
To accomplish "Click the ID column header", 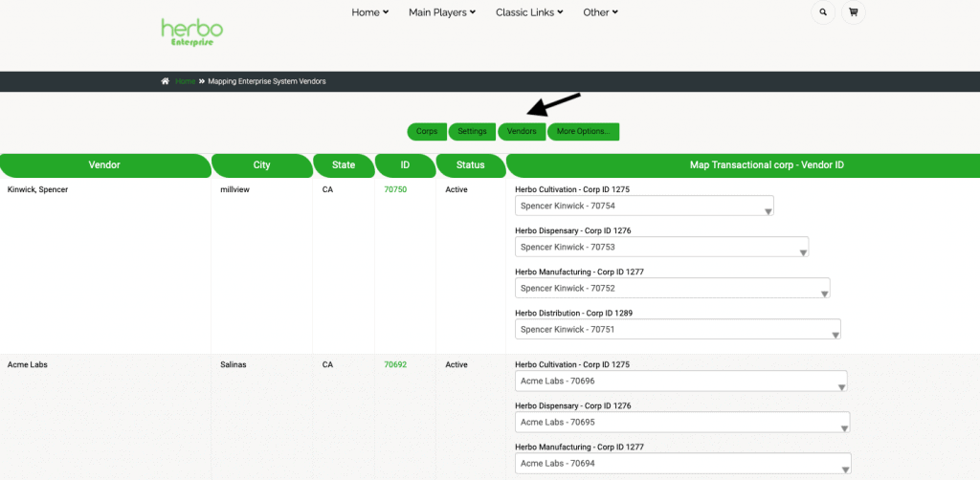I will pyautogui.click(x=405, y=165).
